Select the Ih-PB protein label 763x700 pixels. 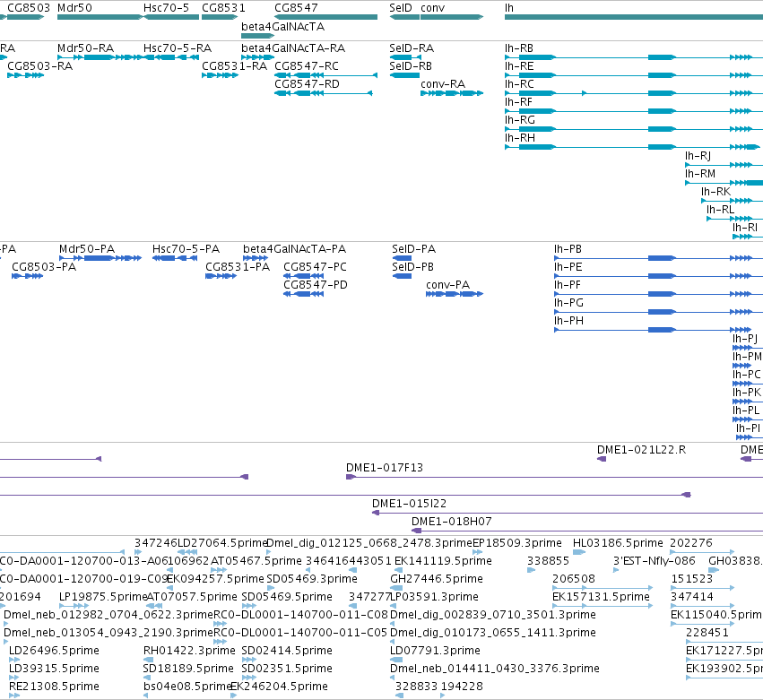[568, 248]
